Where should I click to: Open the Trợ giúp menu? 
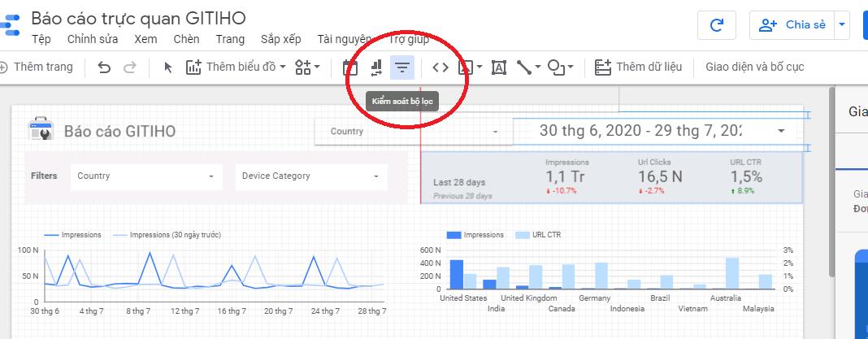click(x=409, y=39)
